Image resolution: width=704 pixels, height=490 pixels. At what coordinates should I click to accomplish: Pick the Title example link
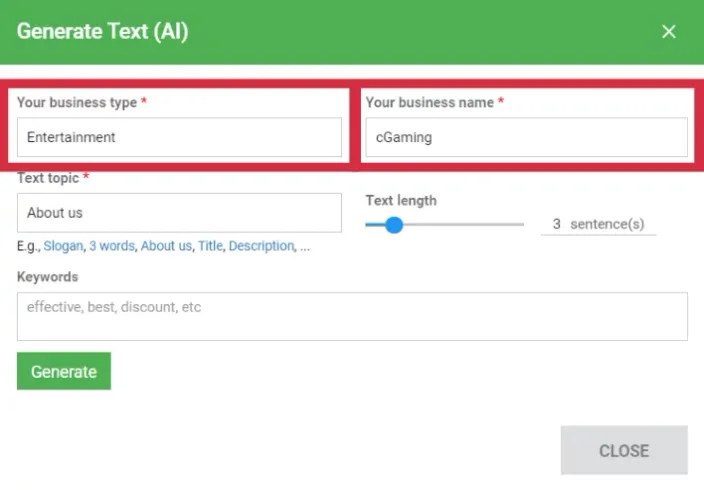click(210, 246)
